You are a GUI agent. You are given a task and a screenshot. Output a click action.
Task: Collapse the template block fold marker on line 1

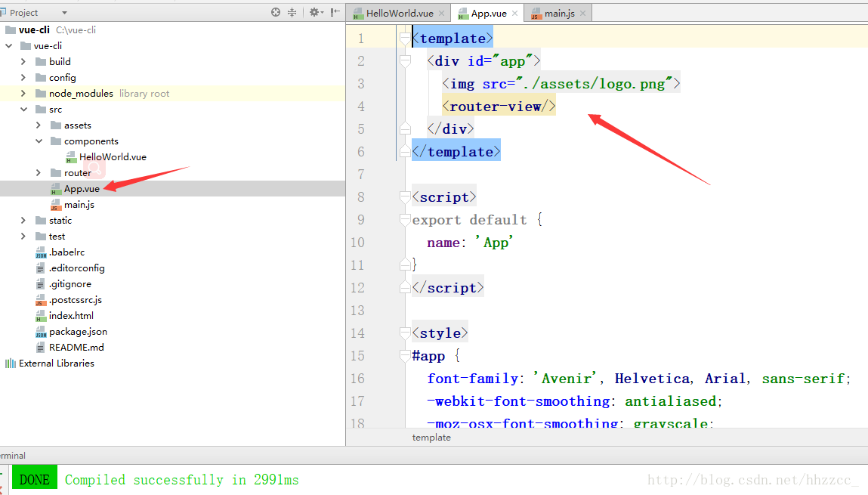pyautogui.click(x=405, y=39)
